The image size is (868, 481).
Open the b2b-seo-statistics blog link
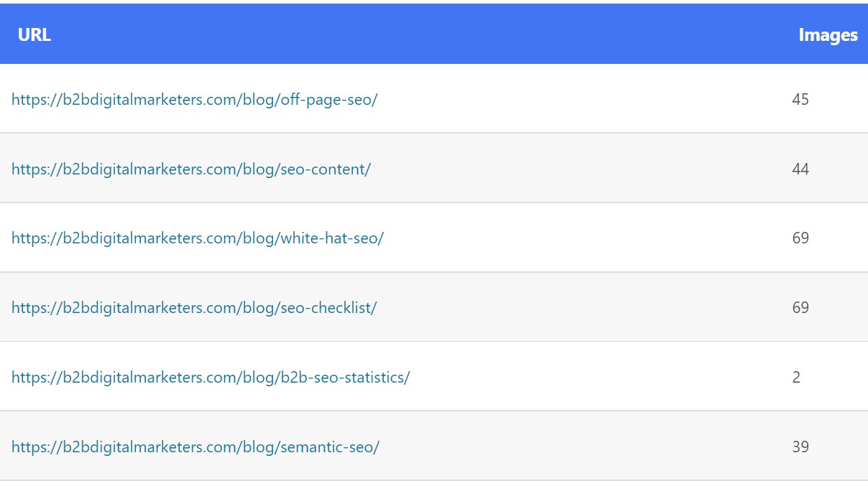click(x=211, y=378)
